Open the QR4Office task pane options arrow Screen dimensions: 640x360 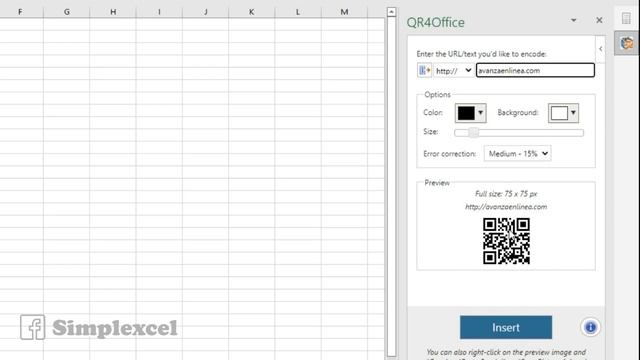pyautogui.click(x=573, y=20)
